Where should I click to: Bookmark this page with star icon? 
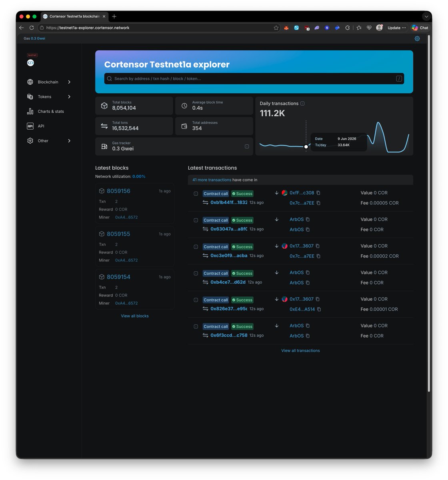(276, 28)
